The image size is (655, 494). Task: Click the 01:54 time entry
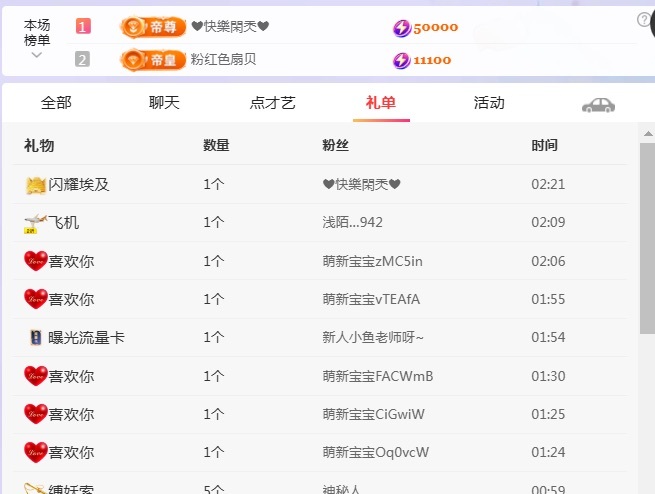click(548, 337)
